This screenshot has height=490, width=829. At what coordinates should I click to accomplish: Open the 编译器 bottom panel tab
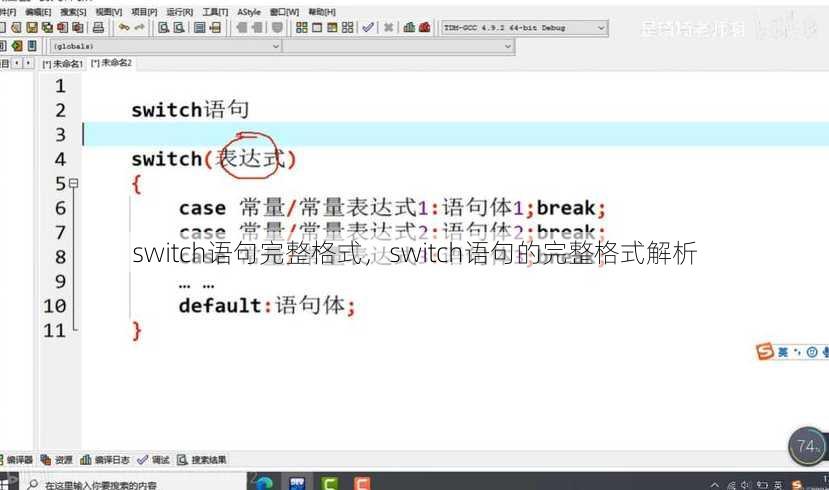(x=19, y=460)
